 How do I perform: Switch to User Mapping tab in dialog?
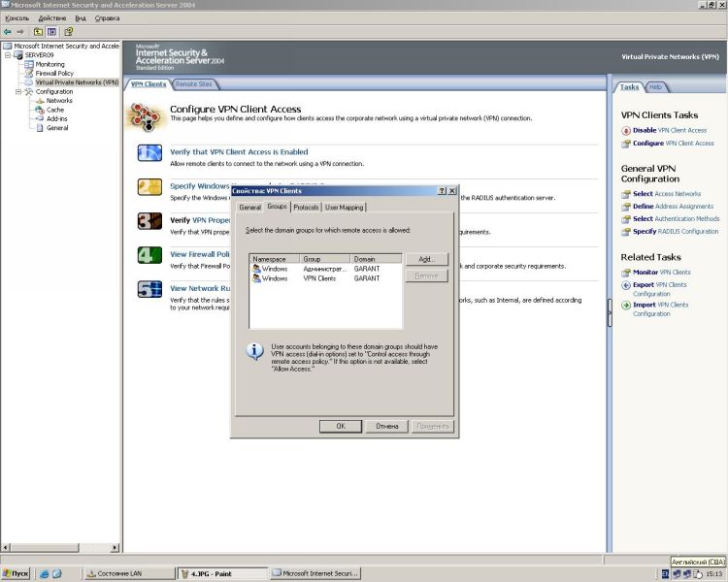[344, 207]
